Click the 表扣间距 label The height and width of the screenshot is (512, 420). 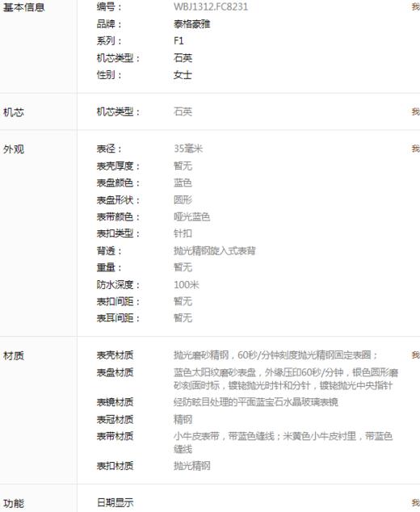point(118,301)
